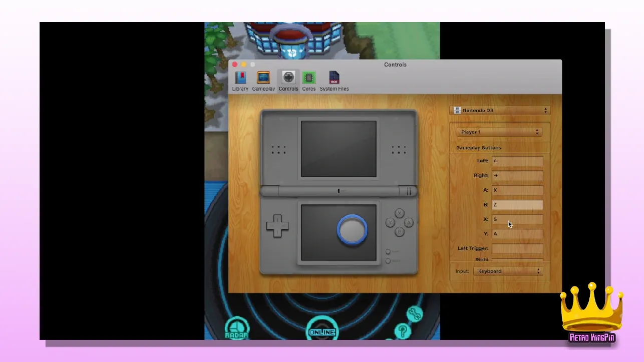
Task: Select the Left key binding field
Action: (x=517, y=161)
